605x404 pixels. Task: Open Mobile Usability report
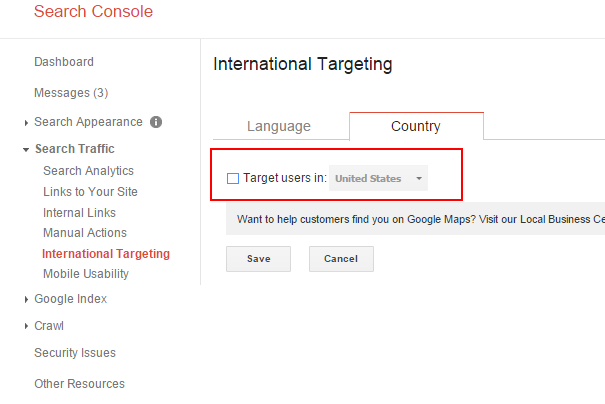pyautogui.click(x=86, y=274)
